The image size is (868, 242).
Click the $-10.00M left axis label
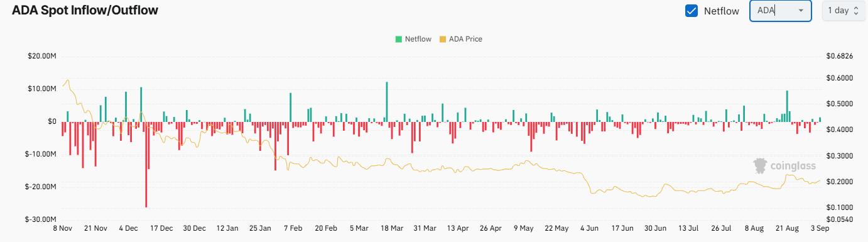41,154
